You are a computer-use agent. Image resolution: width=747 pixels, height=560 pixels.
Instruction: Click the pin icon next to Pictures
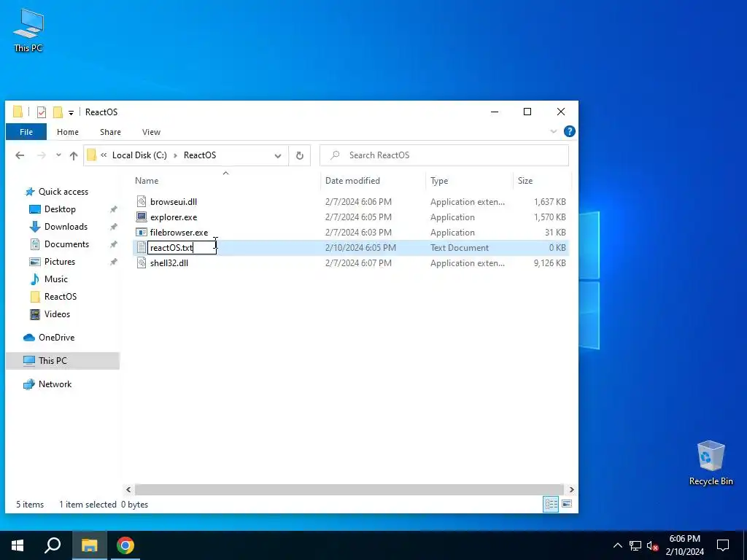click(113, 262)
